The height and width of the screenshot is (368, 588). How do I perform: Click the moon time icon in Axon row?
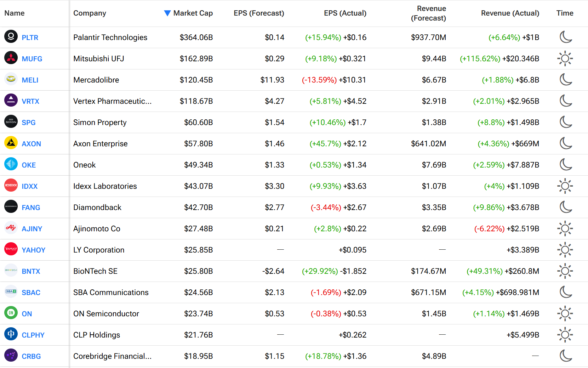coord(565,143)
